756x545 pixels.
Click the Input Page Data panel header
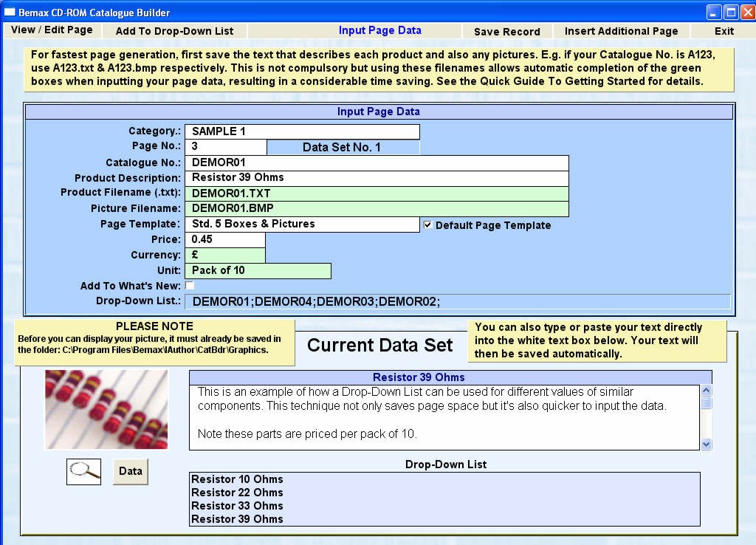coord(379,112)
